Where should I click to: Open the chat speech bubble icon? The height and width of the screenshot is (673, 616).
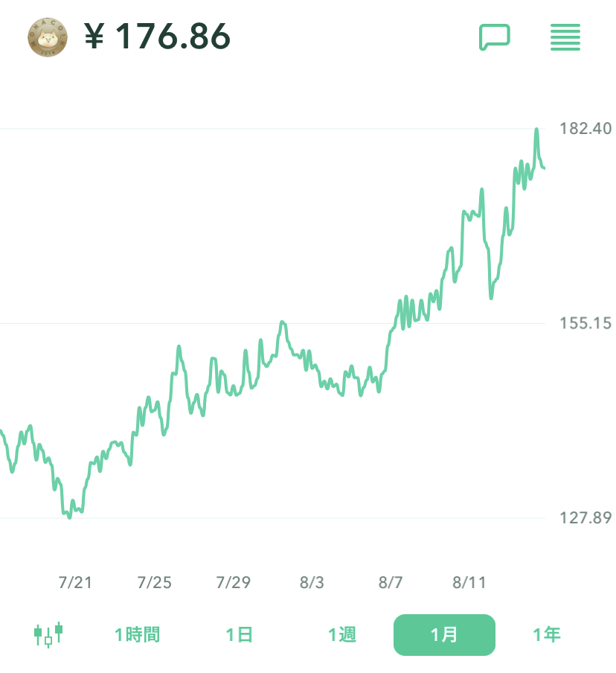pos(494,36)
